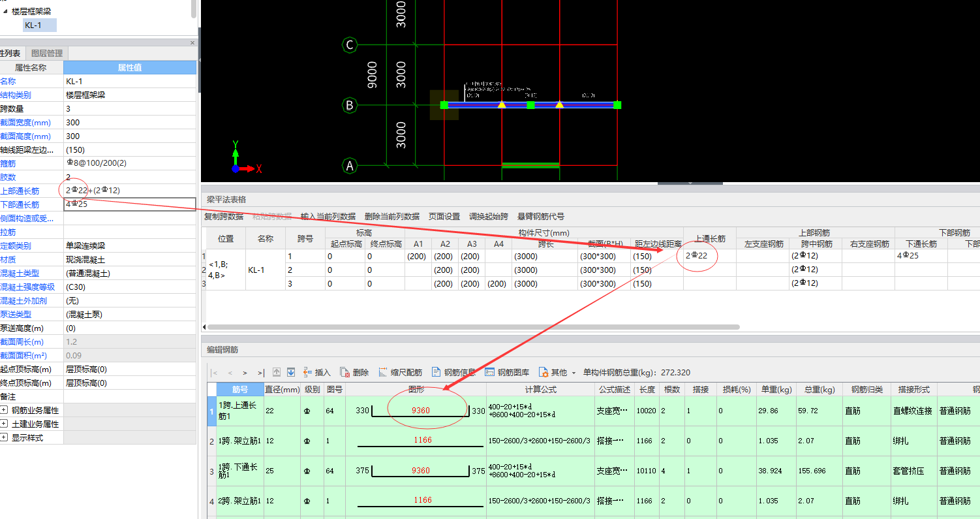
Task: Open the 其他 dropdown arrow
Action: [x=574, y=373]
